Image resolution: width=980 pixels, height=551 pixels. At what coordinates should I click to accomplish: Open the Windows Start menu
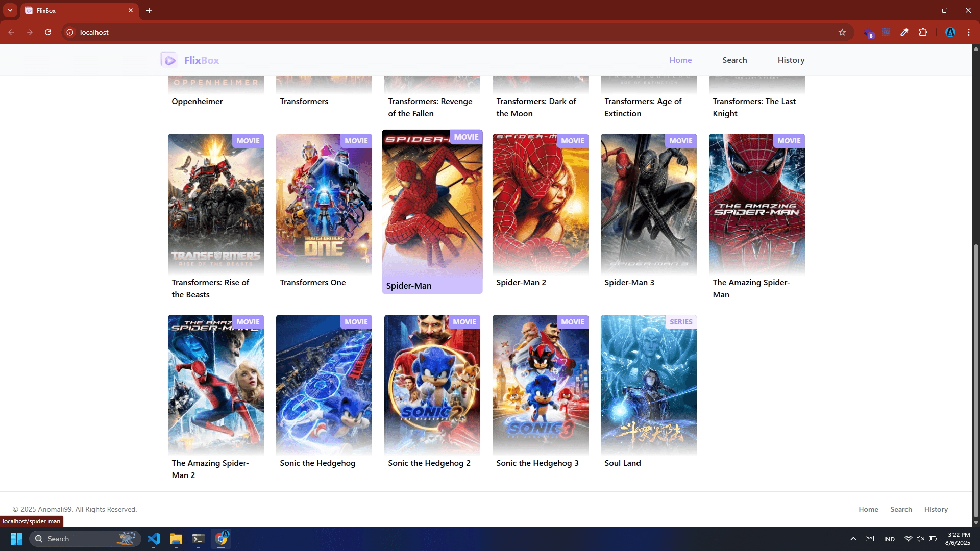coord(16,539)
